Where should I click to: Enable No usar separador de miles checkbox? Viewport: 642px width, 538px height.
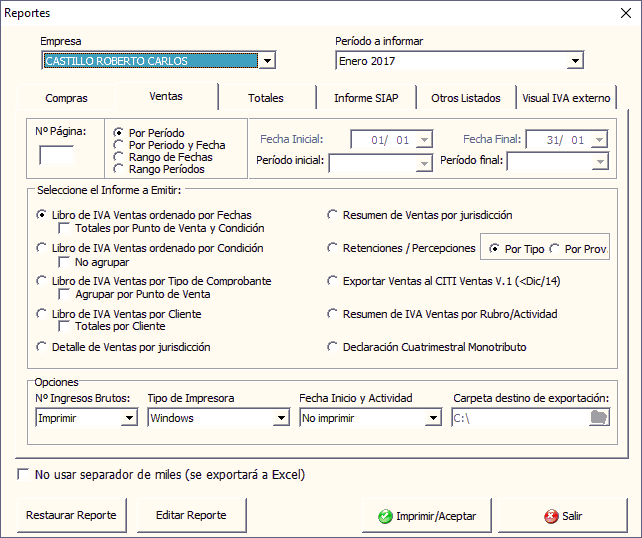23,474
